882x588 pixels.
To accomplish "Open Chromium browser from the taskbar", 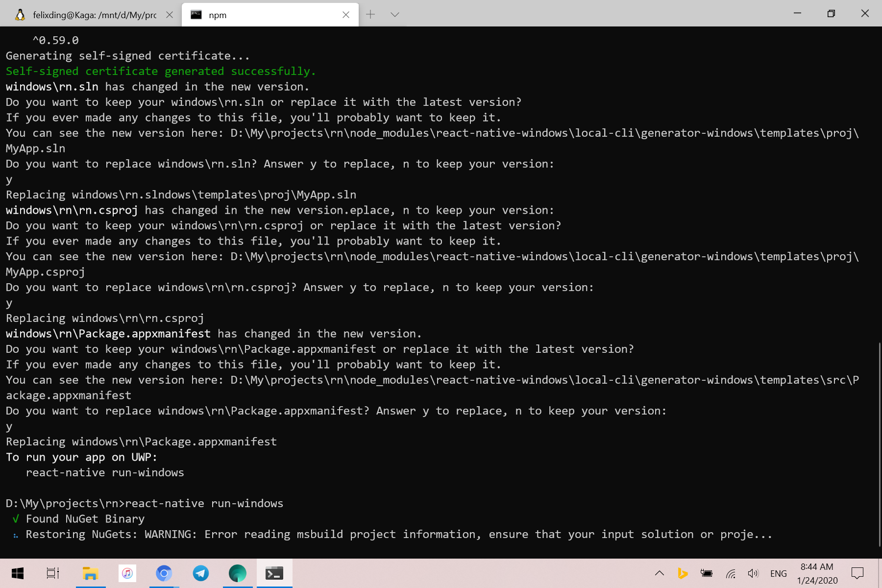I will pyautogui.click(x=164, y=573).
